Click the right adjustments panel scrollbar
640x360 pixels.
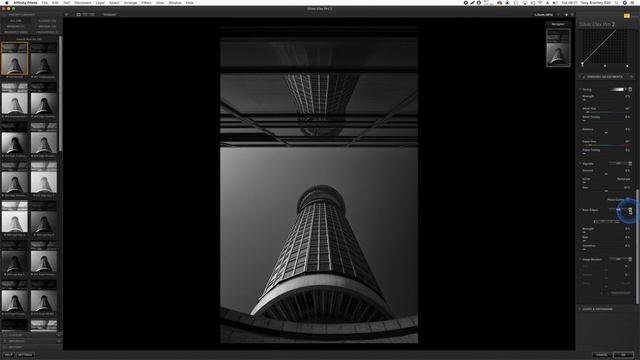638,247
